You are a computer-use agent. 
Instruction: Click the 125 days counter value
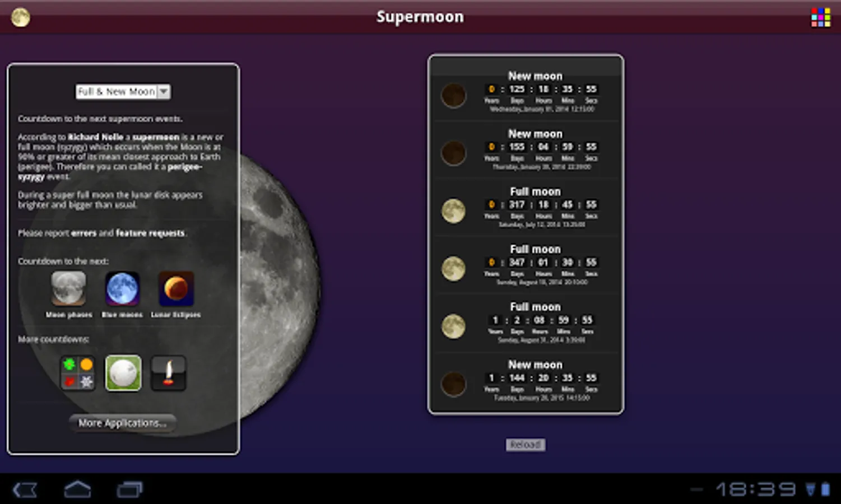(x=517, y=89)
